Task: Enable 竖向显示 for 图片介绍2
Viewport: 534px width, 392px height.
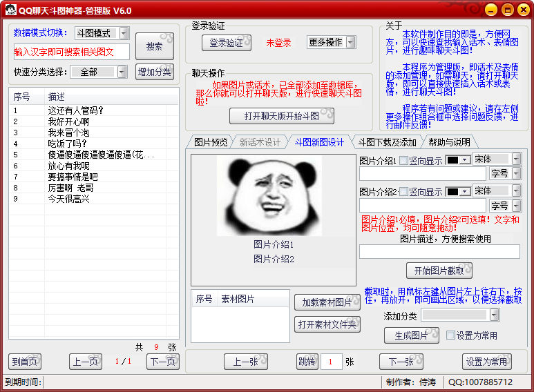Action: [x=403, y=192]
